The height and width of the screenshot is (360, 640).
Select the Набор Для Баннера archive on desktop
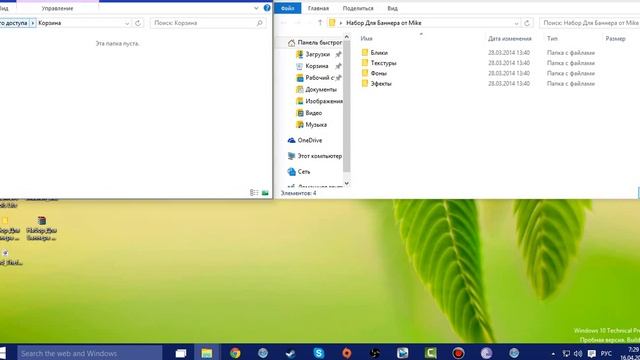tap(41, 229)
